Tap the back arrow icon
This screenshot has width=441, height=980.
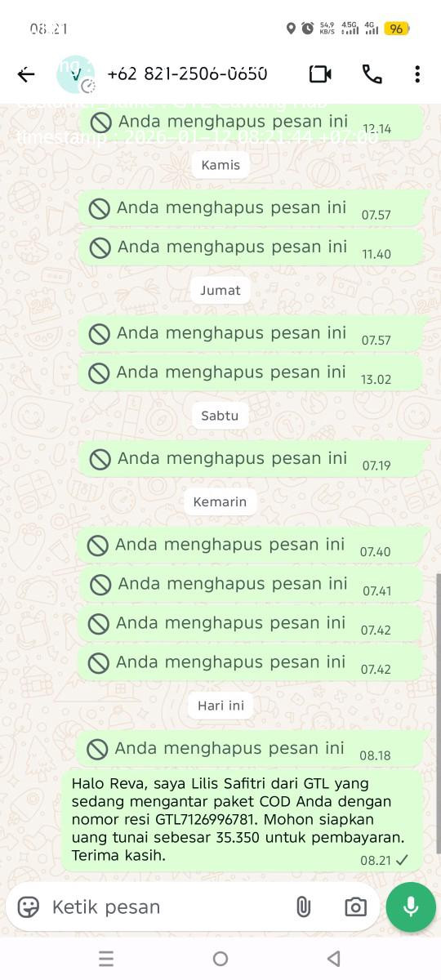(x=26, y=74)
